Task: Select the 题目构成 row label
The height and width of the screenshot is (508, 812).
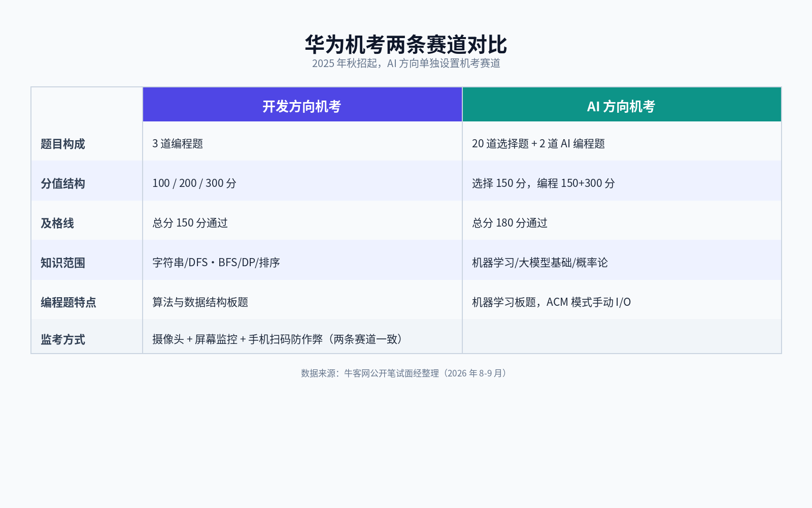Action: (x=63, y=144)
